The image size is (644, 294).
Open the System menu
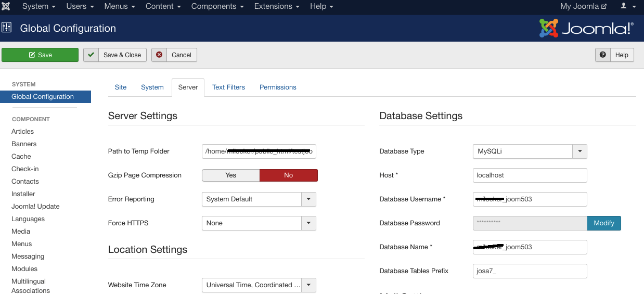[x=39, y=6]
